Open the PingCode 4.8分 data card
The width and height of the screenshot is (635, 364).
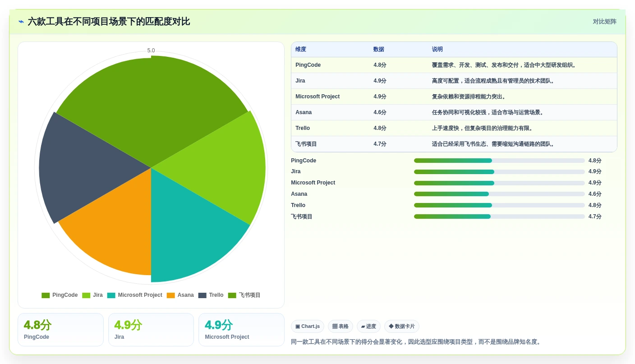(x=60, y=330)
